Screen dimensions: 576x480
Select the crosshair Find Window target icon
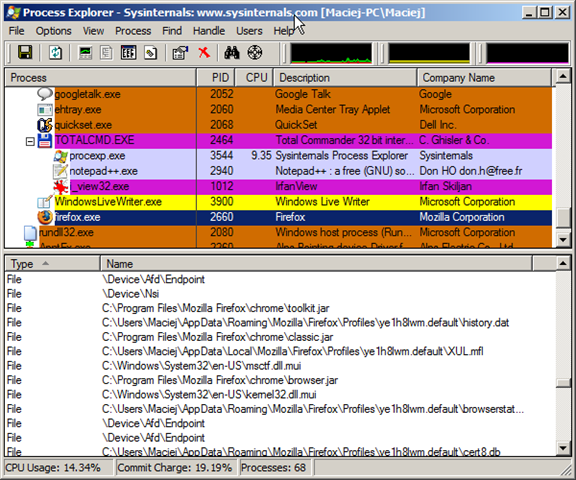click(x=255, y=53)
